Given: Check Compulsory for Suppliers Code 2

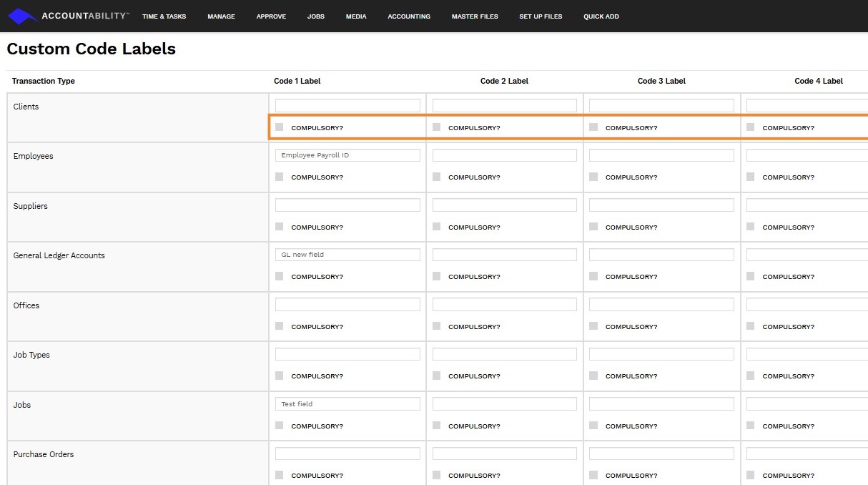Looking at the screenshot, I should point(437,227).
